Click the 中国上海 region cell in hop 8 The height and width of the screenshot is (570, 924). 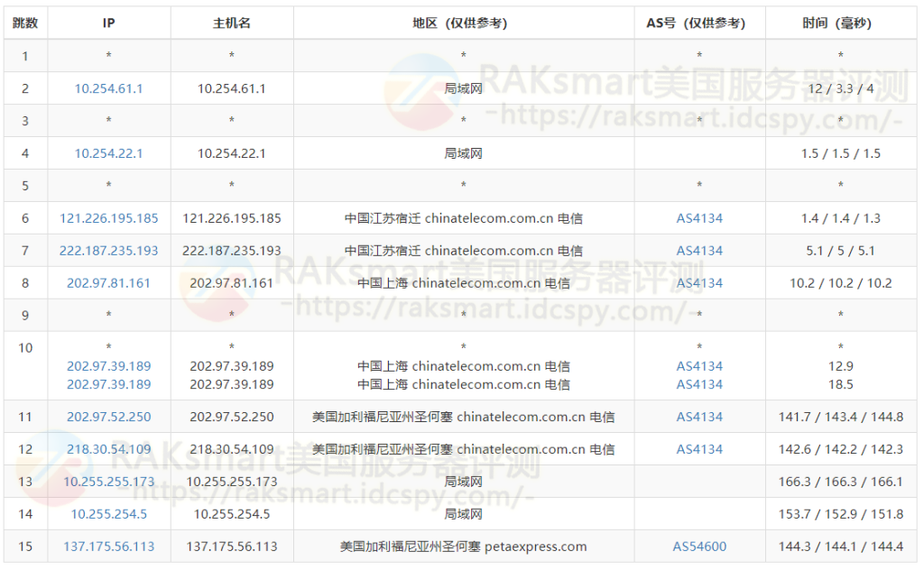463,282
